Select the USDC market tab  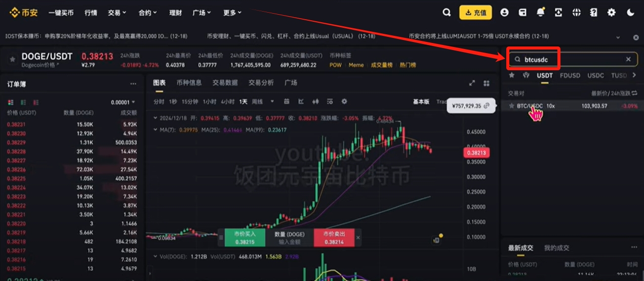595,75
